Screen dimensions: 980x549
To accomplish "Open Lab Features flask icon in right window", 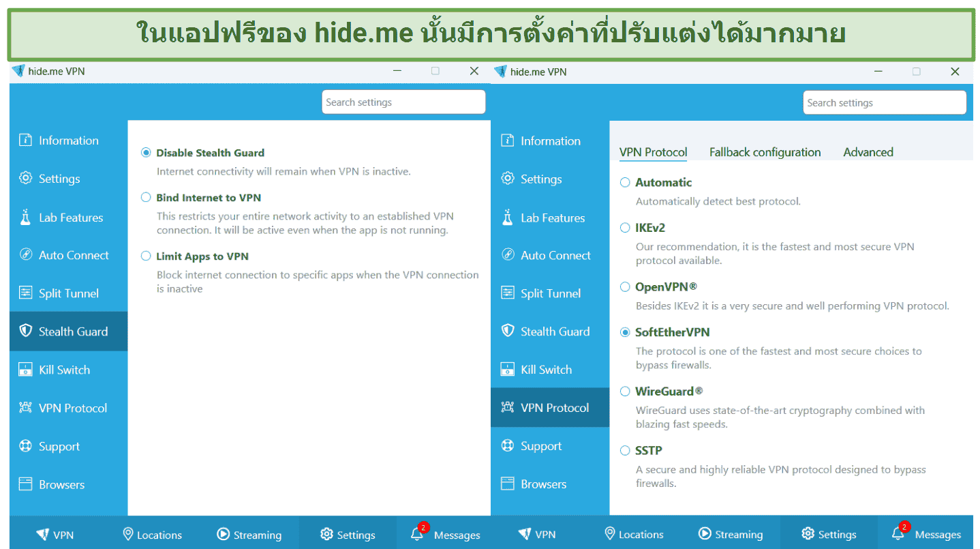I will [x=508, y=218].
